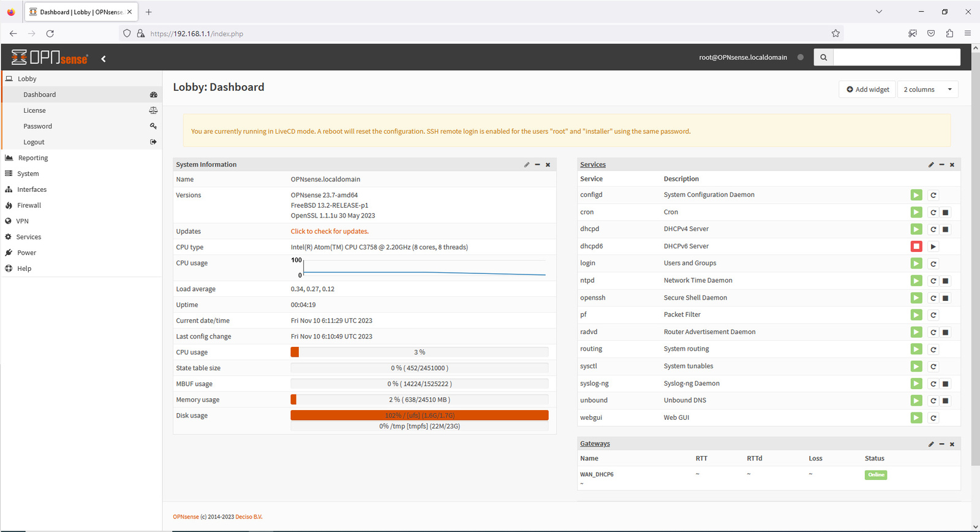The width and height of the screenshot is (980, 532).
Task: Open a new browser tab
Action: point(148,12)
